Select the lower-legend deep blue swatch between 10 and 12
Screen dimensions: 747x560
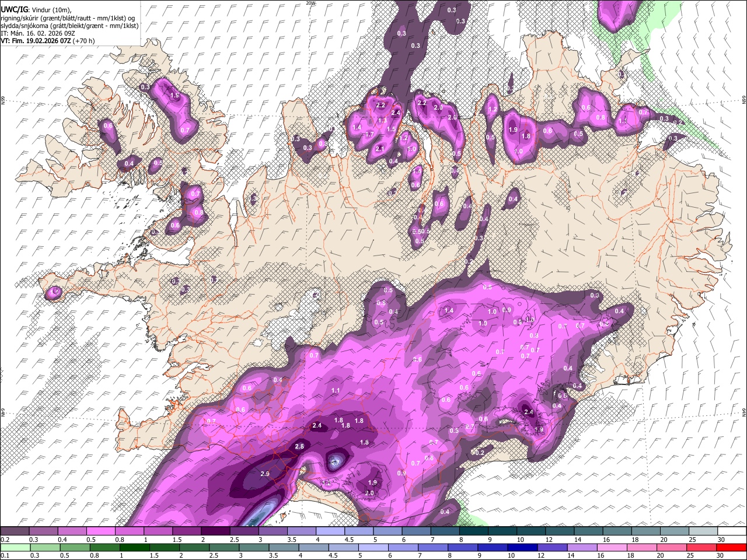pyautogui.click(x=522, y=547)
